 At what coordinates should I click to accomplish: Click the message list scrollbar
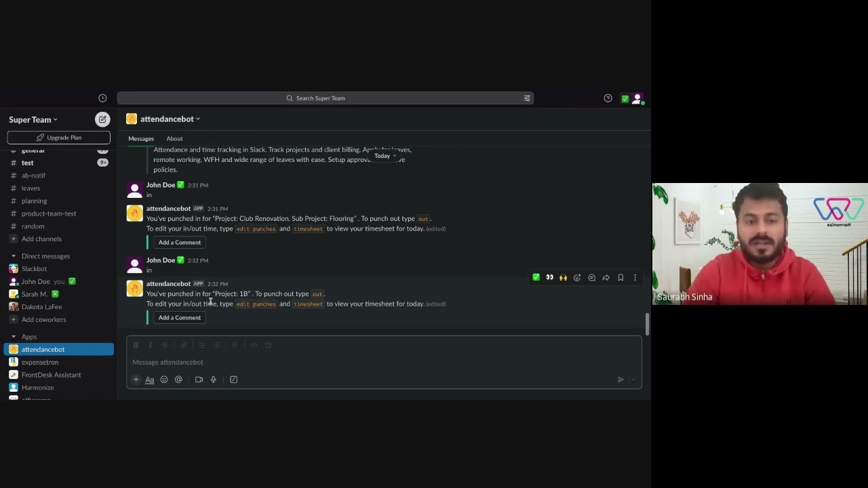[x=647, y=324]
